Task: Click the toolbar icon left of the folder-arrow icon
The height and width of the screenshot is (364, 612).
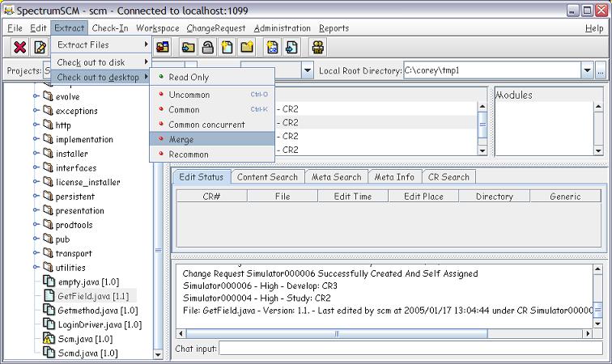Action: pos(163,47)
